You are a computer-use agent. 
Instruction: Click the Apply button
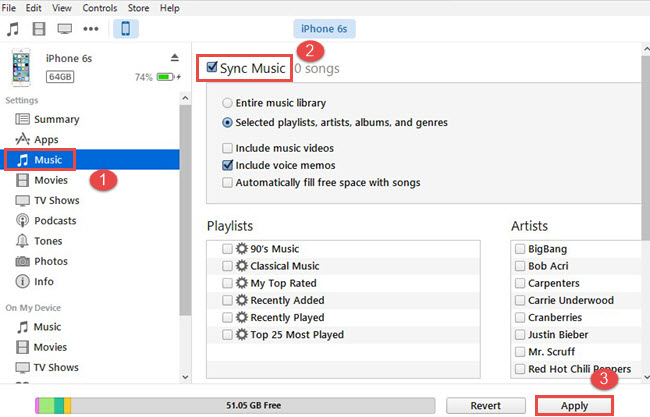pyautogui.click(x=574, y=406)
